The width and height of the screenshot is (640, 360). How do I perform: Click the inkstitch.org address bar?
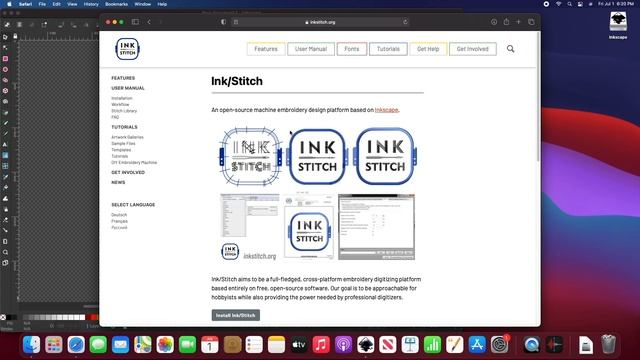click(x=320, y=22)
